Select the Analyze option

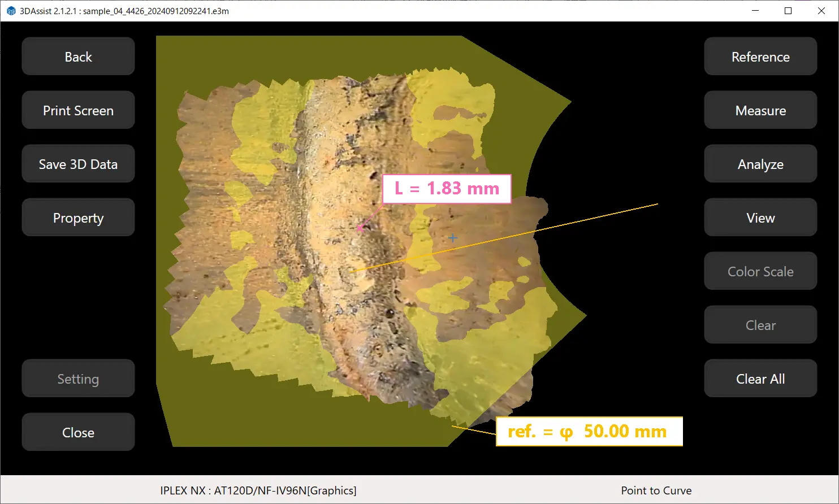[x=760, y=164]
